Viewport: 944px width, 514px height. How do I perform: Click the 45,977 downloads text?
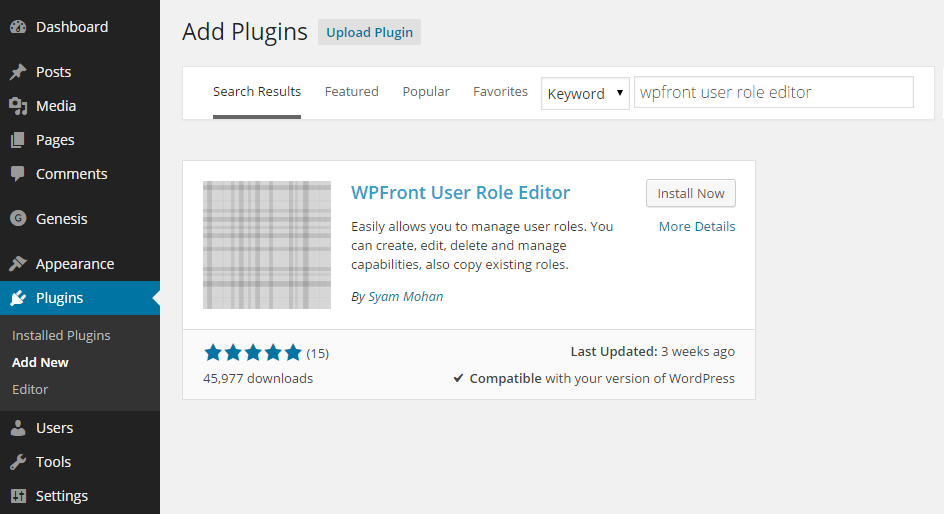point(258,379)
